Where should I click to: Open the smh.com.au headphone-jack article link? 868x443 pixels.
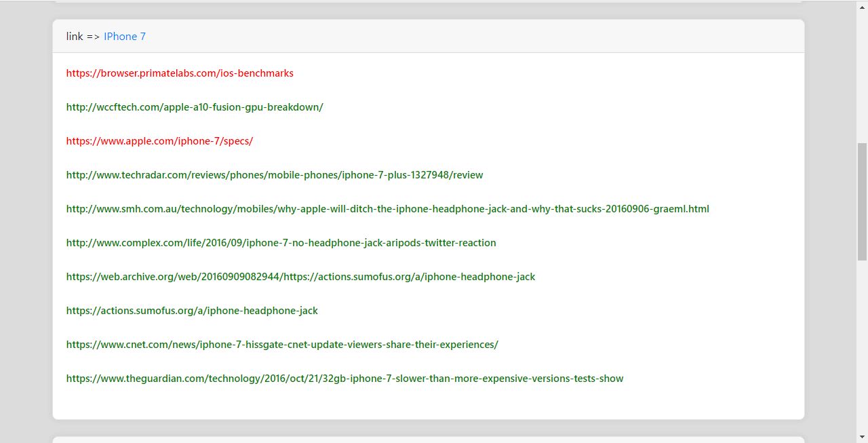coord(388,209)
